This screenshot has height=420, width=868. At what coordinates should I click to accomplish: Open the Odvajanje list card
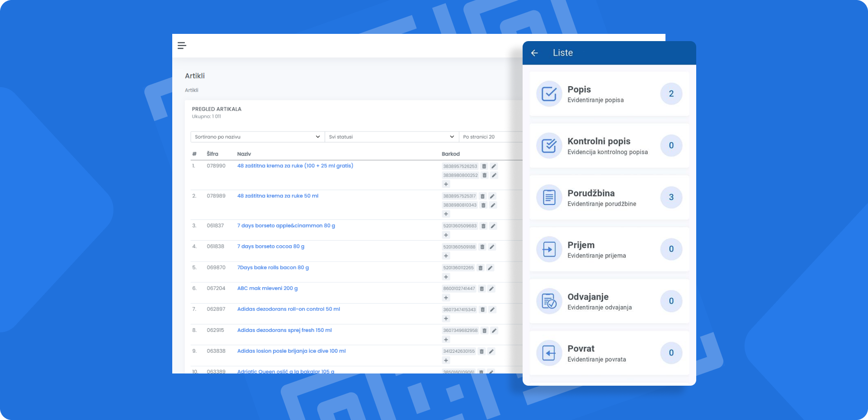point(609,301)
